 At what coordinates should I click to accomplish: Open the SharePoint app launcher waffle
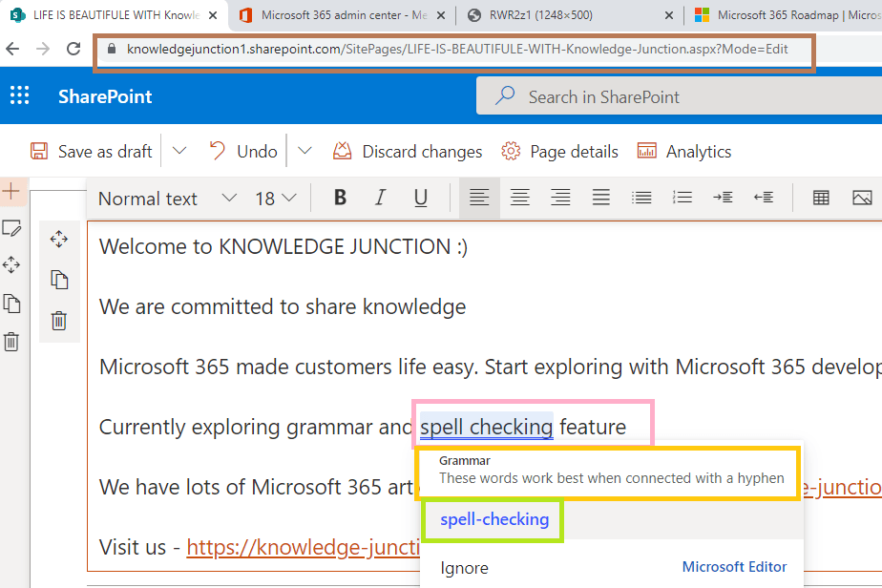coord(20,95)
